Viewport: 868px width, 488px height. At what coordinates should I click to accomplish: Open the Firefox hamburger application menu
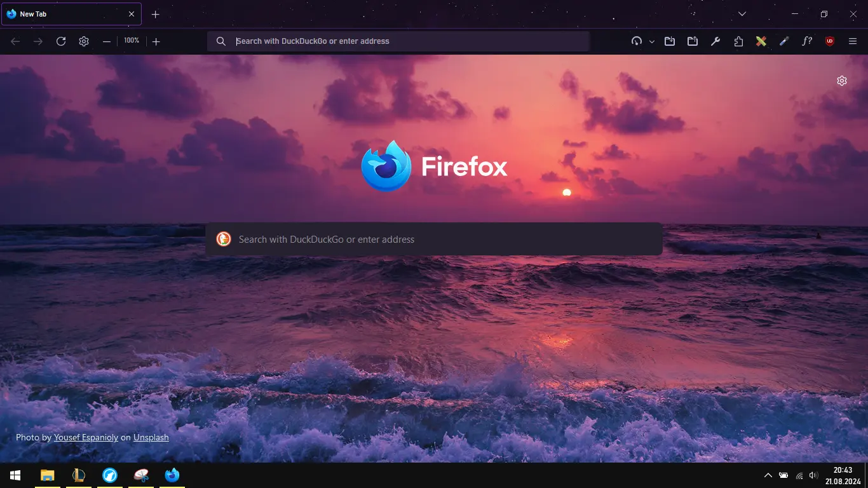[853, 41]
